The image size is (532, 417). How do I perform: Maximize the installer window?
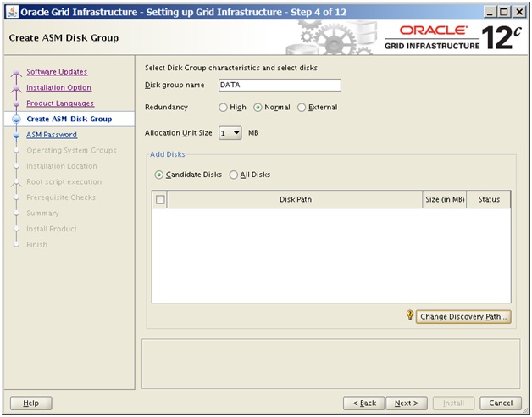(504, 12)
